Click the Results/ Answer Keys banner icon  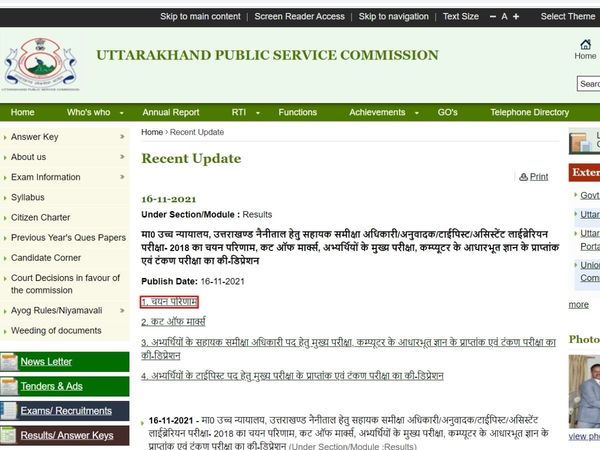[x=9, y=435]
